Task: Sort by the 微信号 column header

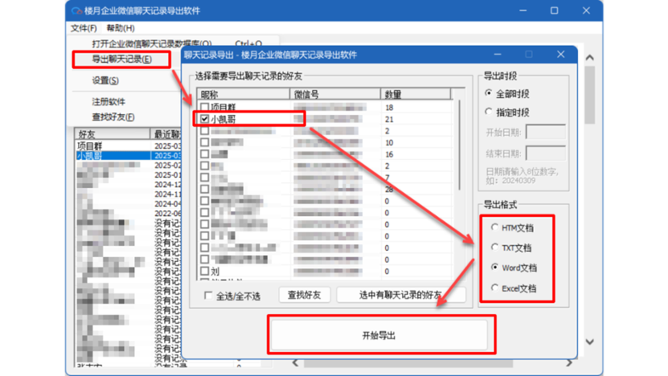Action: pyautogui.click(x=335, y=94)
